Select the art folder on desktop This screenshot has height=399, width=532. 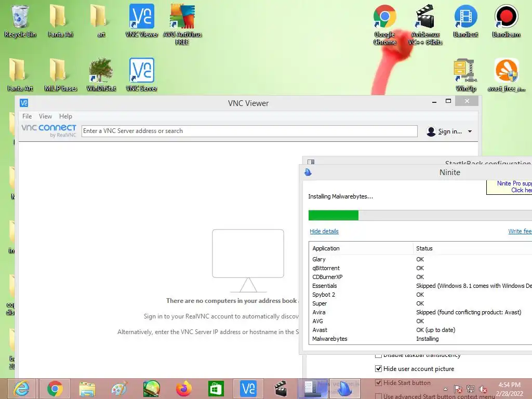click(101, 21)
